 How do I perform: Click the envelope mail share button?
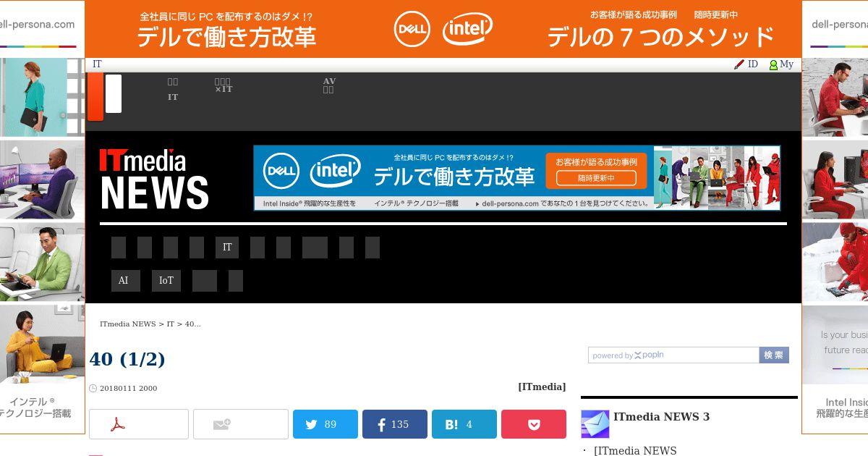[x=241, y=424]
